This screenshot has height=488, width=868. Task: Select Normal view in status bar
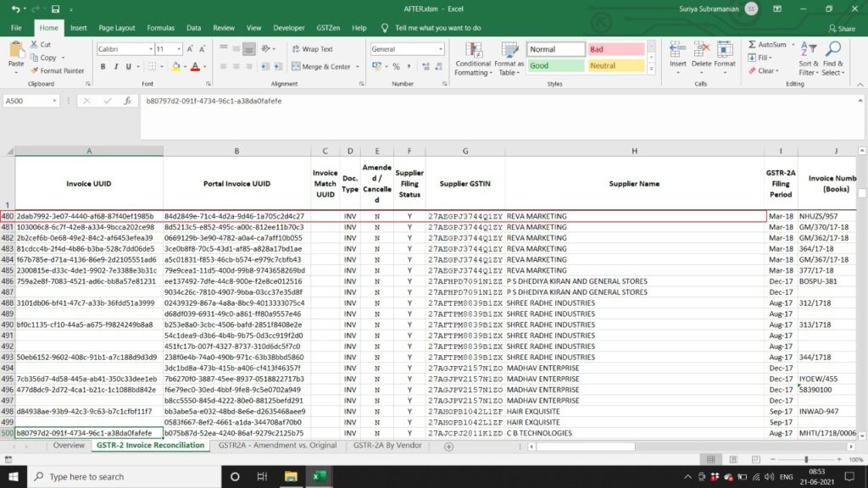pos(711,459)
